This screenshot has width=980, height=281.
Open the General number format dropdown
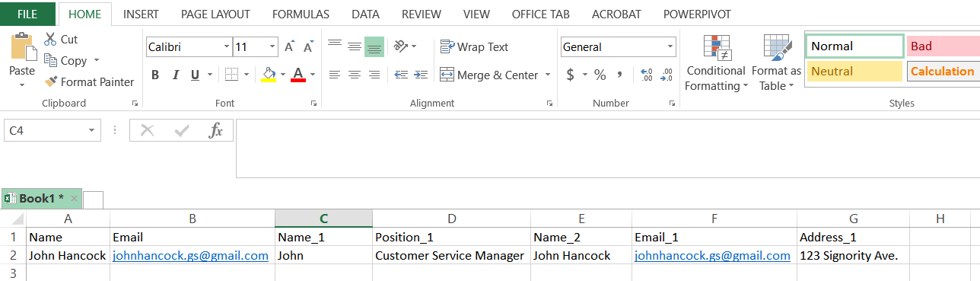pos(670,47)
